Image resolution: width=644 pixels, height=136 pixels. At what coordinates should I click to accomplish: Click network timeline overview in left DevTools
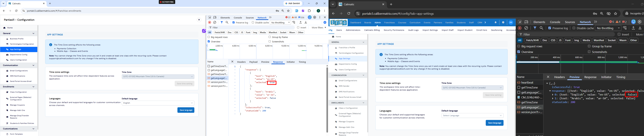pyautogui.click(x=267, y=51)
